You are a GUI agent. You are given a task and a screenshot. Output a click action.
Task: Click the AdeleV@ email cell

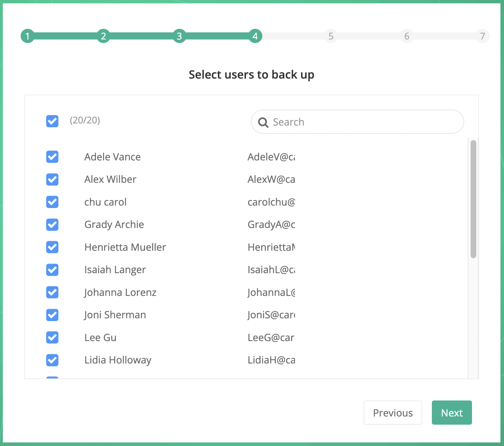pyautogui.click(x=271, y=157)
